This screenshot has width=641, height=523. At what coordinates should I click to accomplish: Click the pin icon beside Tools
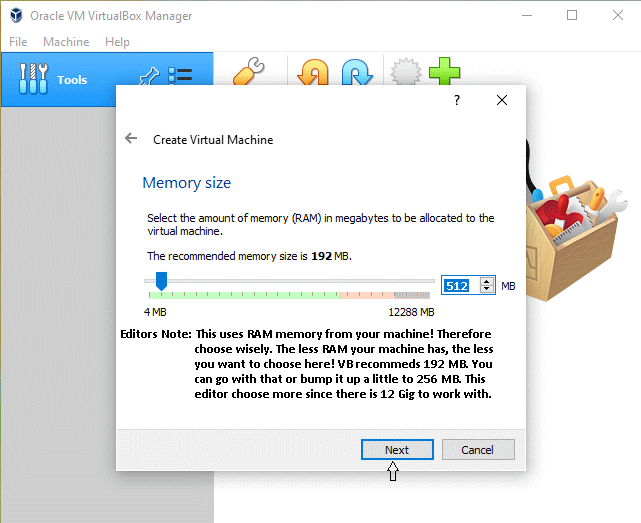pyautogui.click(x=148, y=77)
